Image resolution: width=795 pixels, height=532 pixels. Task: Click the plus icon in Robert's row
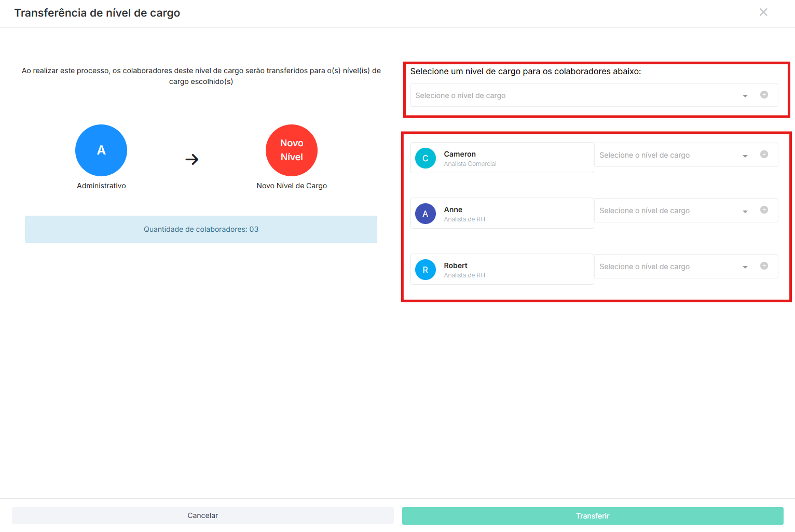point(764,266)
